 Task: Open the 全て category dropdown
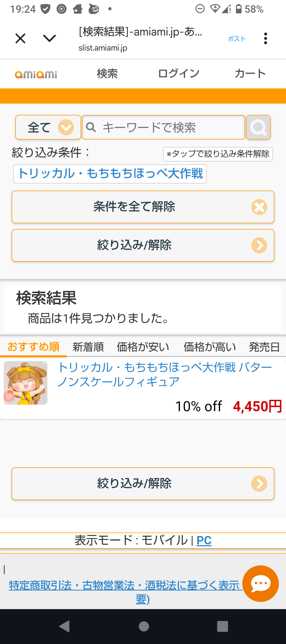[48, 127]
